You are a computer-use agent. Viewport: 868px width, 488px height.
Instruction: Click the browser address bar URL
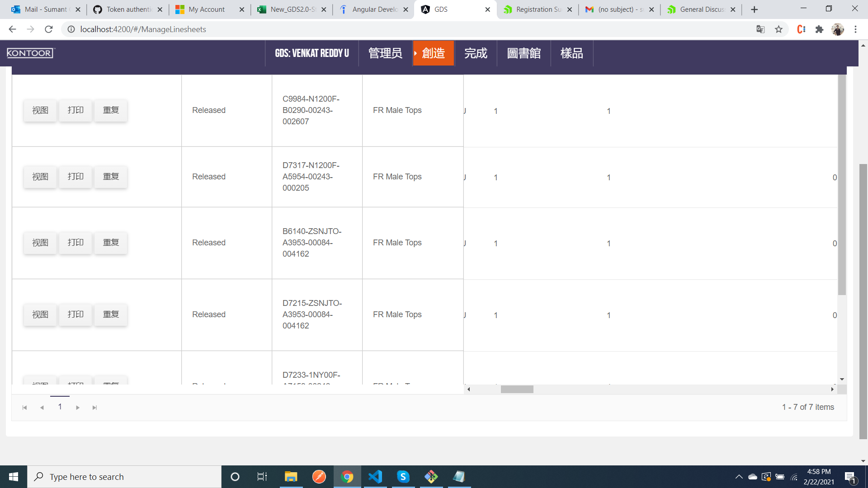143,29
